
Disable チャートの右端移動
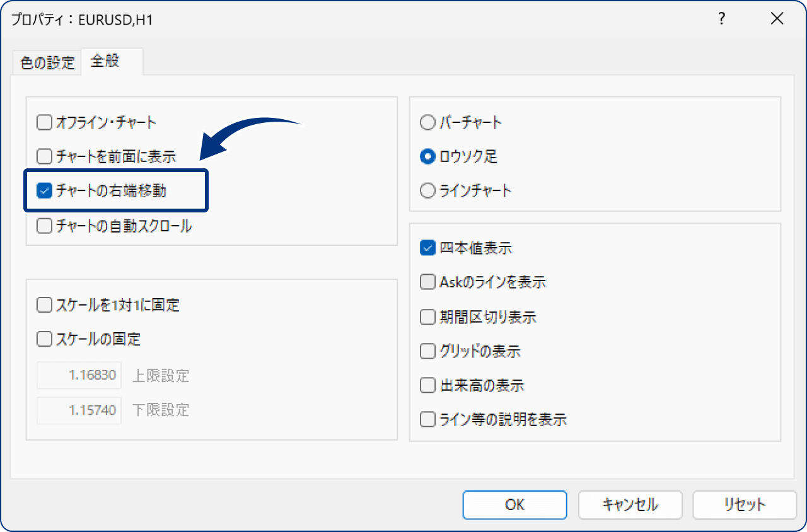[44, 190]
